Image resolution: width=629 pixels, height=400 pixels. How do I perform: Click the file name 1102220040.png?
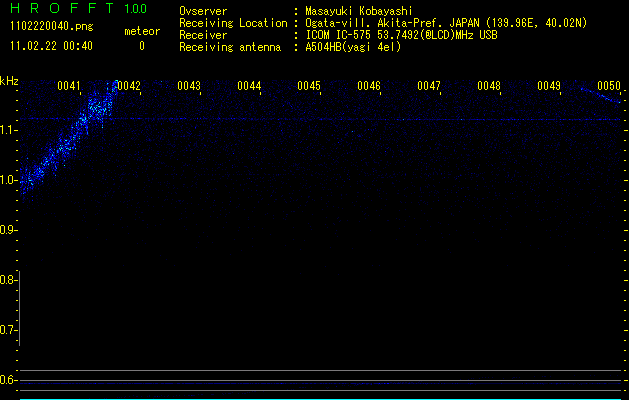point(52,26)
